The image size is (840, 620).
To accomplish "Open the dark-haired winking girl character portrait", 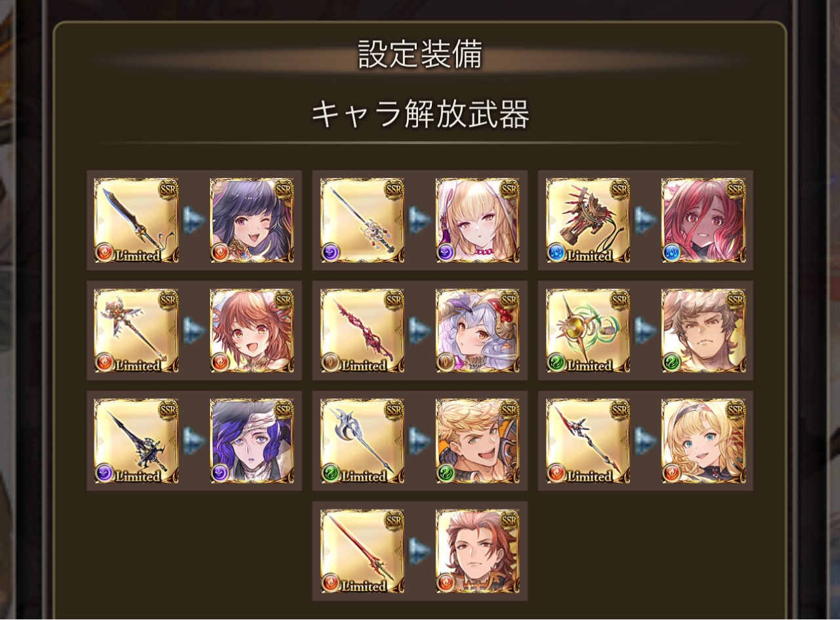I will pos(252,221).
